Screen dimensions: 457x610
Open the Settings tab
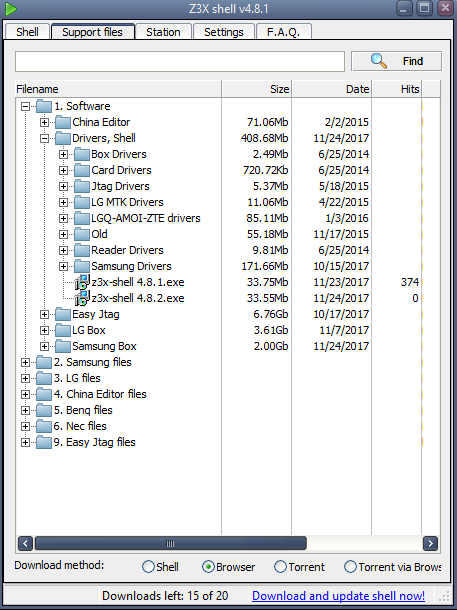pos(224,32)
